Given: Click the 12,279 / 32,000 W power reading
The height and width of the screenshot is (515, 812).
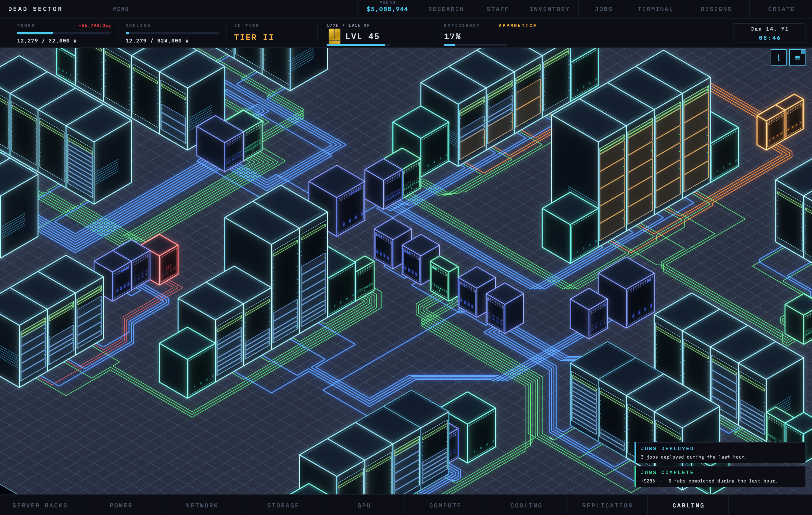Looking at the screenshot, I should [x=47, y=41].
